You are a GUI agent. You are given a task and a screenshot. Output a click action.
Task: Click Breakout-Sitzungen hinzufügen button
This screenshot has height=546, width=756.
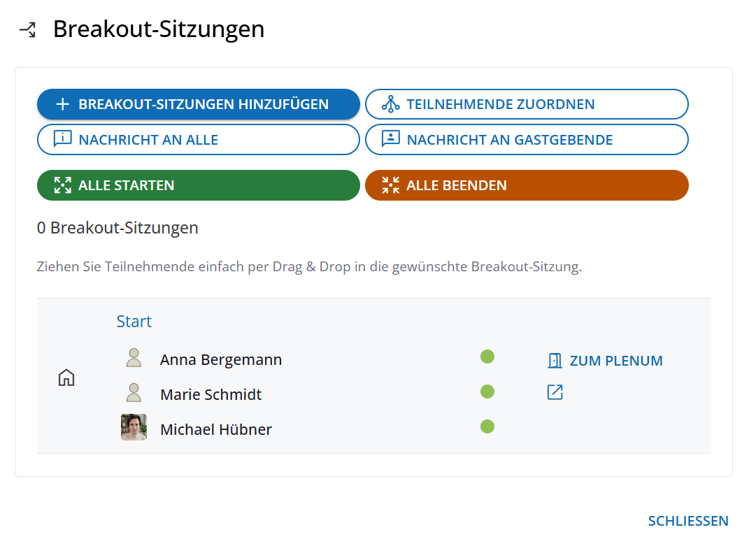click(x=198, y=104)
